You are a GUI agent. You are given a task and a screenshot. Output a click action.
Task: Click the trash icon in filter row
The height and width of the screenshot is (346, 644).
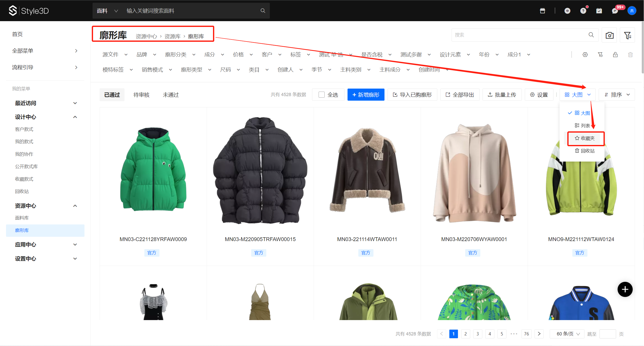(630, 55)
